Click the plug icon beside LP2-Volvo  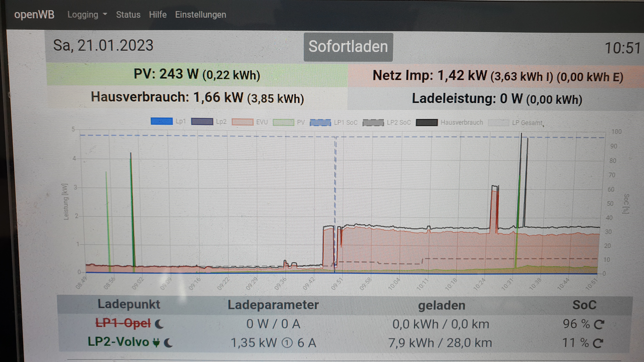coord(156,343)
